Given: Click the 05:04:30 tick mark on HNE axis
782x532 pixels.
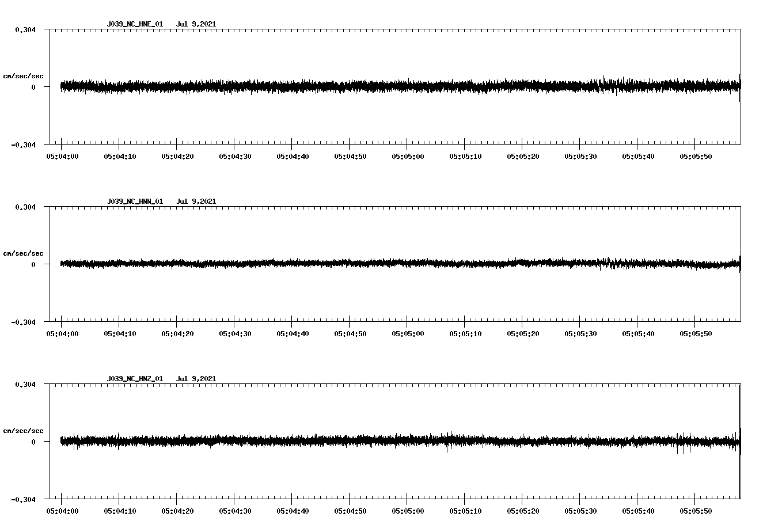Looking at the screenshot, I should point(234,144).
